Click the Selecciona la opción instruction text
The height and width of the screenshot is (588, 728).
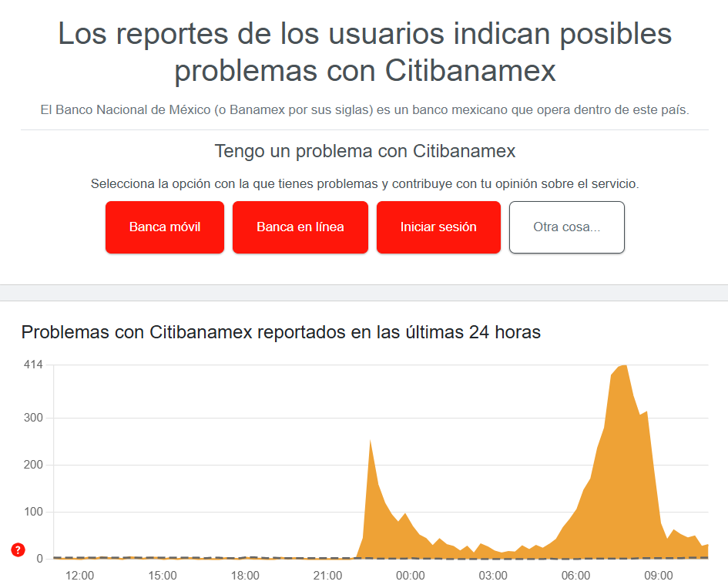(365, 184)
